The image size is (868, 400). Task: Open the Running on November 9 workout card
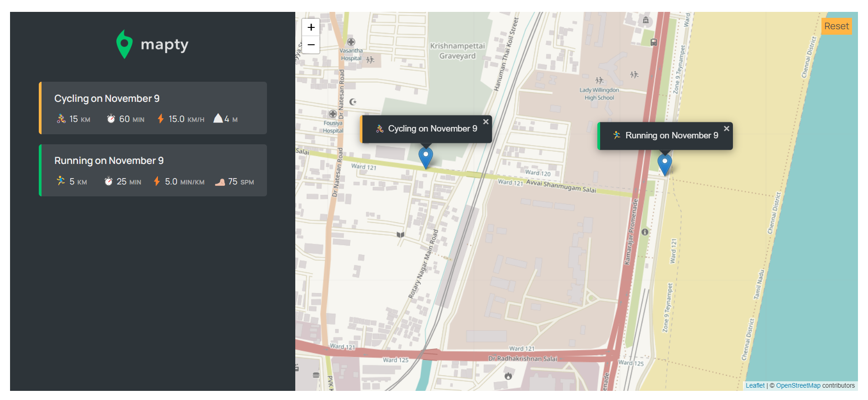[153, 170]
